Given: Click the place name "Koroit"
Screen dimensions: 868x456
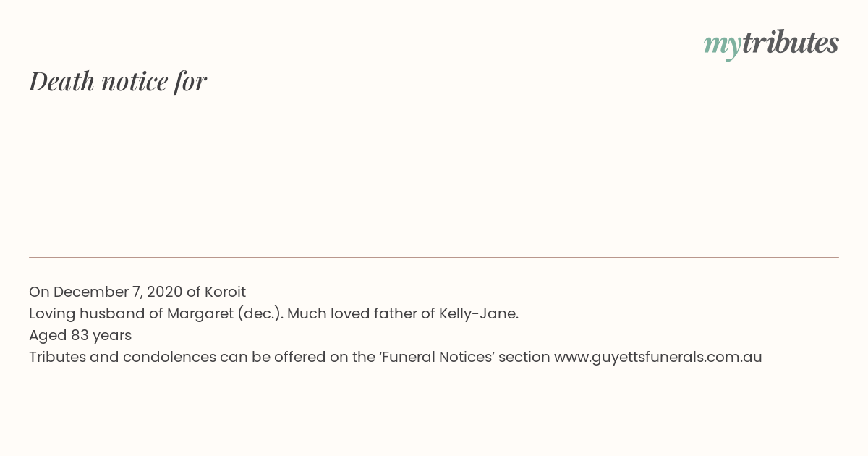Looking at the screenshot, I should click(225, 292).
